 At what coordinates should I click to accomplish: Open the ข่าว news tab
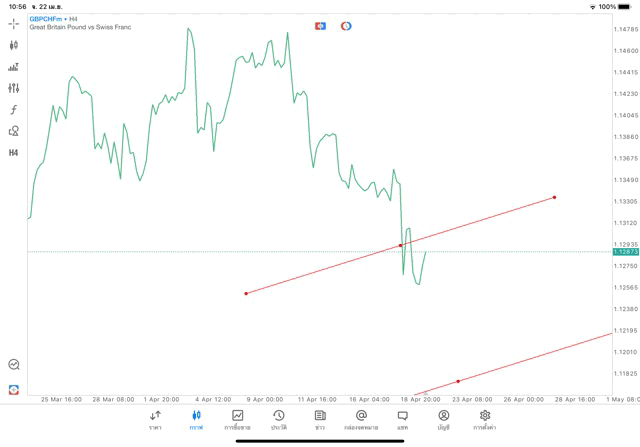pos(320,419)
